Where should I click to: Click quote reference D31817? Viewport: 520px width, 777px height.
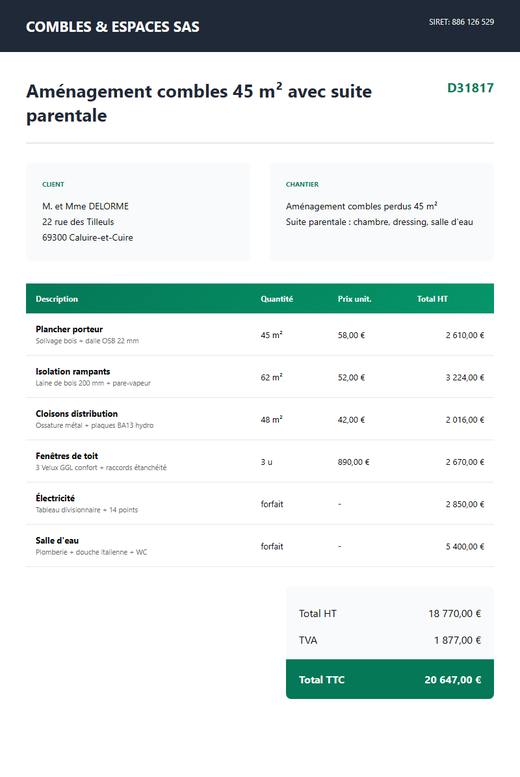coord(470,88)
